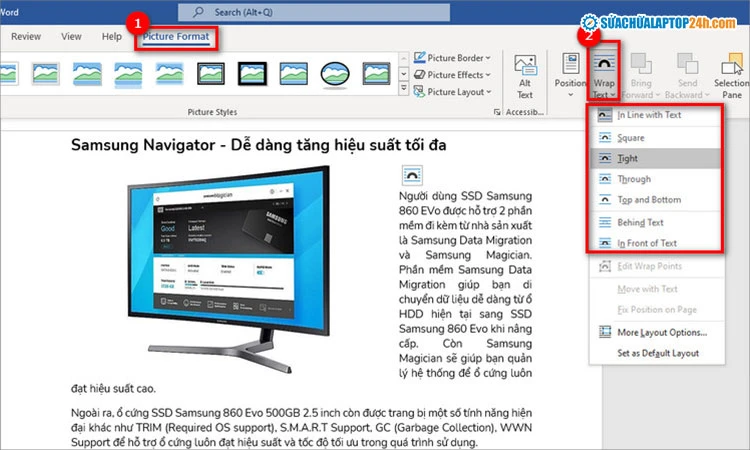Screen dimensions: 750x450
Task: Click the Picture Effects icon
Action: pos(419,75)
